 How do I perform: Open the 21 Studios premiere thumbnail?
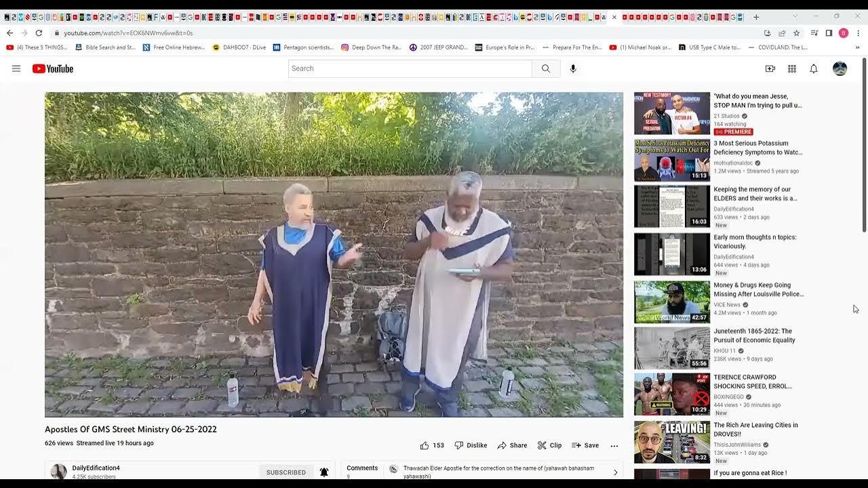coord(672,113)
